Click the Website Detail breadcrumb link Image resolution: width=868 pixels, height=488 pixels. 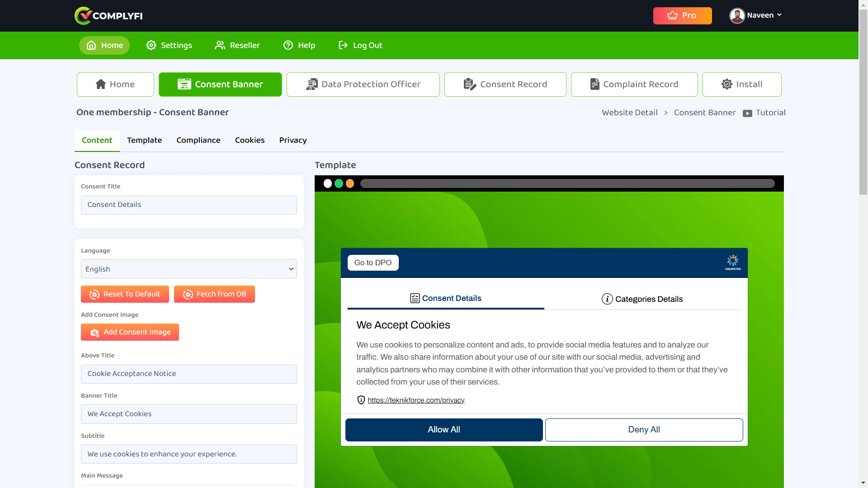point(629,113)
